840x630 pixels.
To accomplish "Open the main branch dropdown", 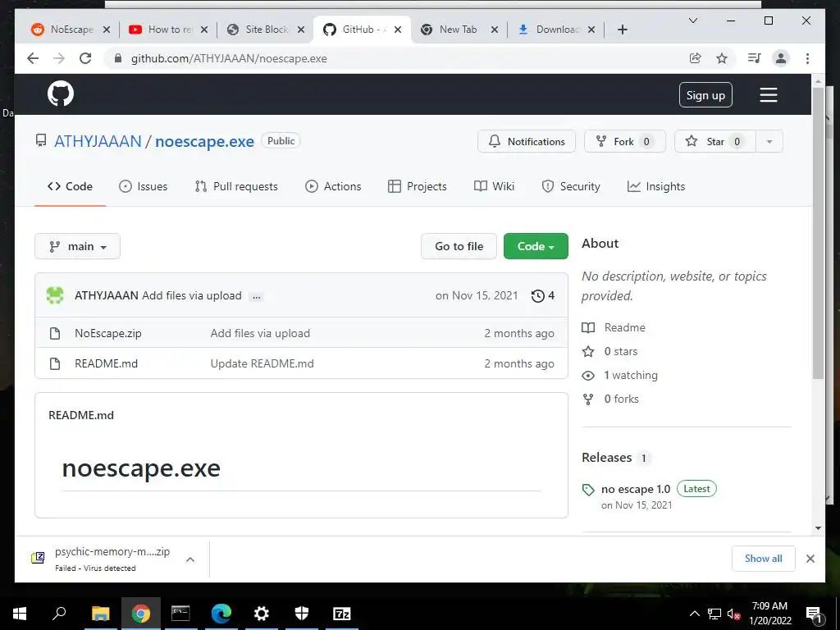I will coord(77,246).
